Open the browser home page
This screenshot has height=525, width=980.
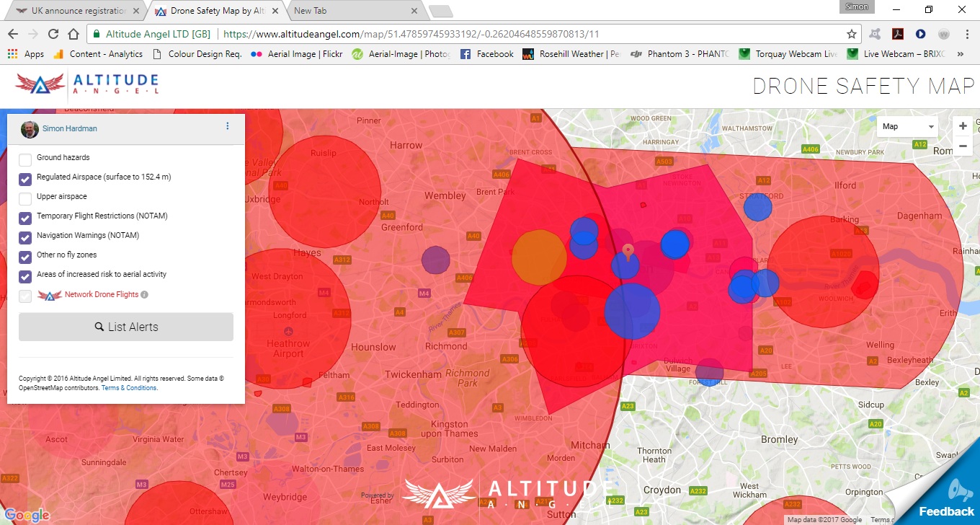point(73,34)
